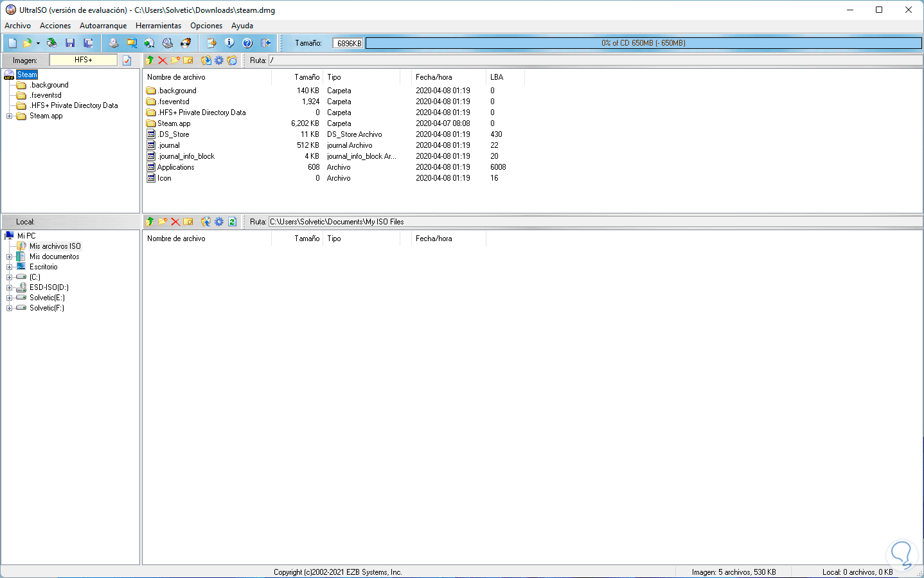Click the Up folder icon in Local toolbar
Image resolution: width=924 pixels, height=578 pixels.
coord(150,222)
